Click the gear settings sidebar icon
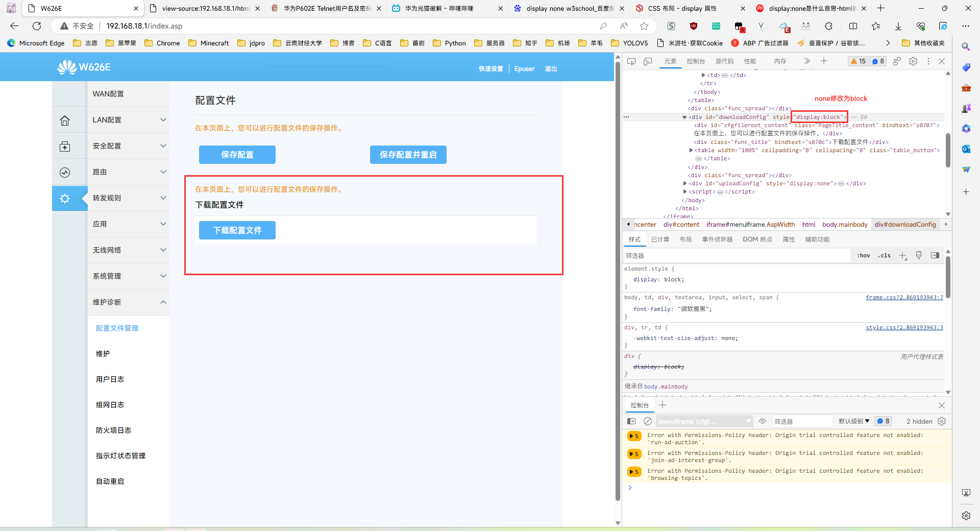 [x=65, y=199]
